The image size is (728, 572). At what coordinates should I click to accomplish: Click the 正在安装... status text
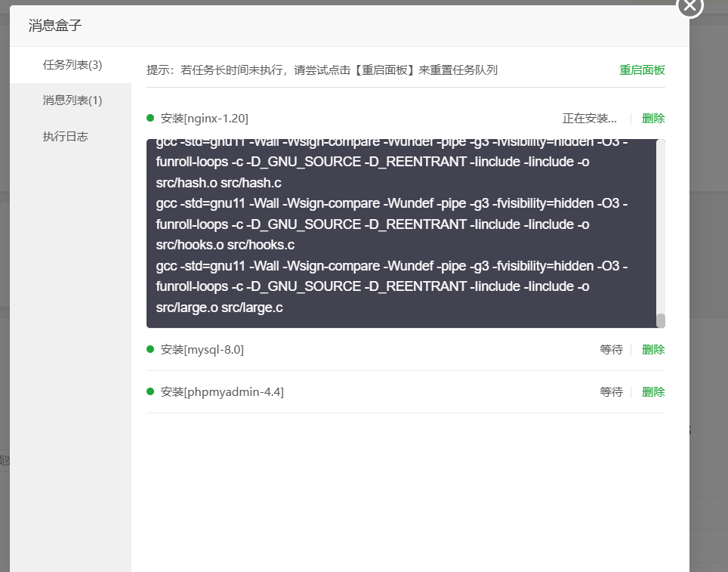590,119
